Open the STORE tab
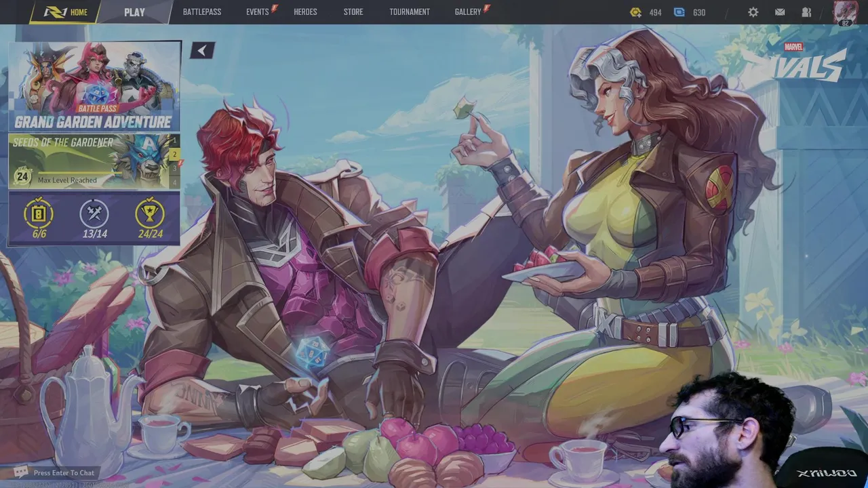This screenshot has width=868, height=488. click(x=353, y=12)
